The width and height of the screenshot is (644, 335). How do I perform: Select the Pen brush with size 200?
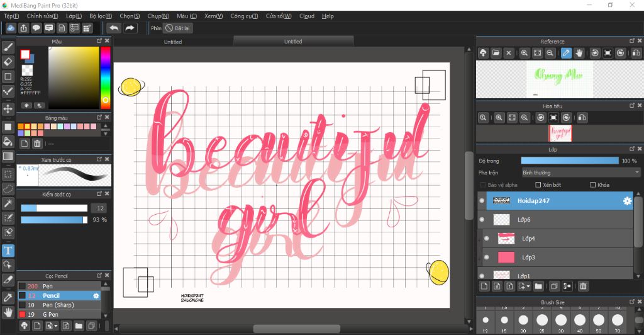click(59, 286)
